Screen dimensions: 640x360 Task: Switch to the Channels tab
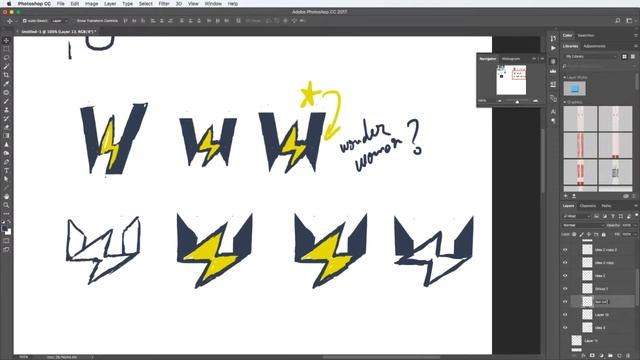click(x=588, y=206)
